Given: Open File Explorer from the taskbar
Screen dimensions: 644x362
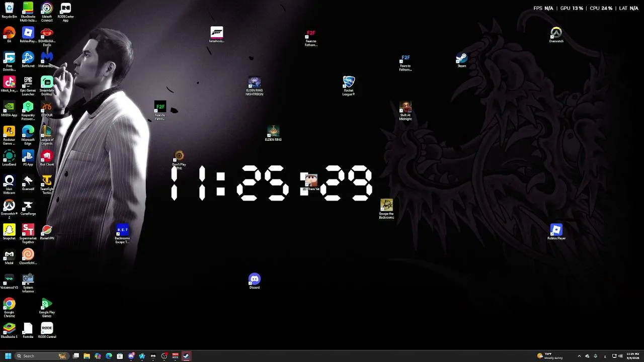Looking at the screenshot, I should 87,356.
